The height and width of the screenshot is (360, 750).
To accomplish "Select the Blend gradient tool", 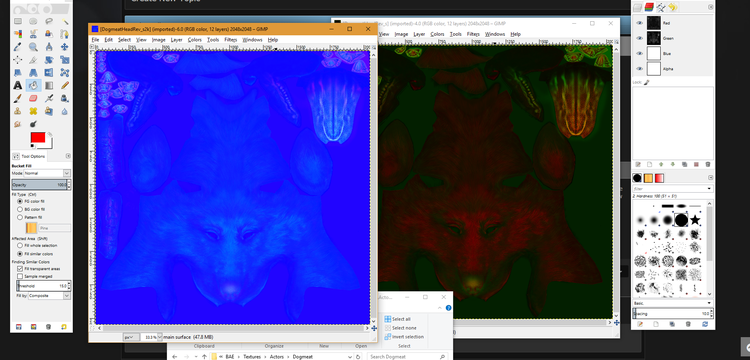I will pos(49,85).
